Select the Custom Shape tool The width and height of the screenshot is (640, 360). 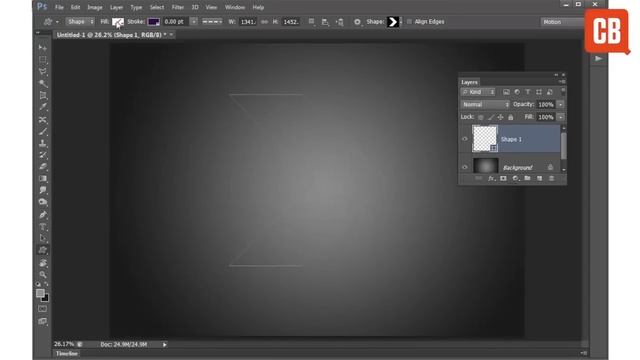[x=42, y=250]
